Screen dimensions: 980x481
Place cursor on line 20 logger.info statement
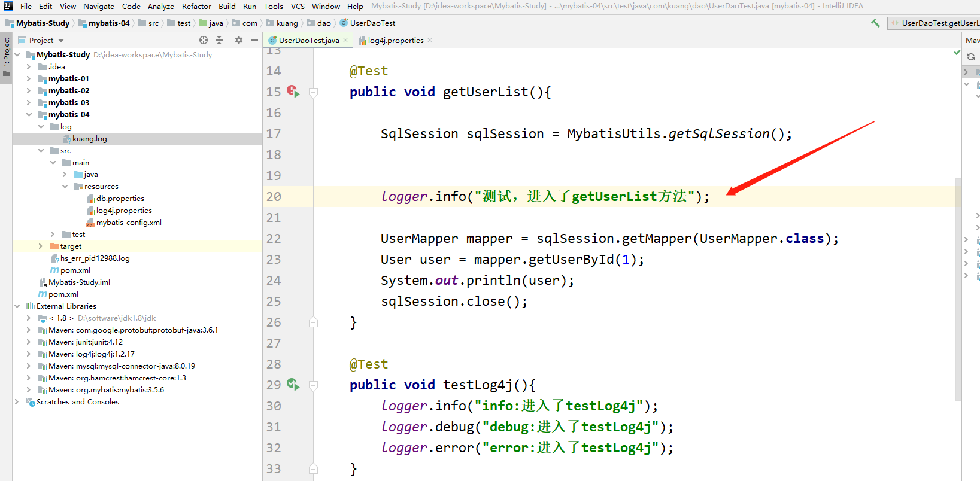[545, 196]
